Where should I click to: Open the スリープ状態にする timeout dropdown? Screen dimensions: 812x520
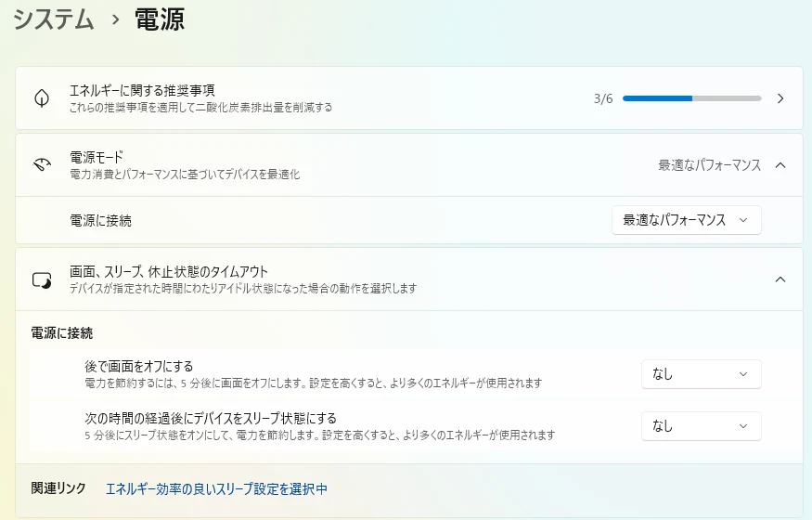(x=702, y=426)
